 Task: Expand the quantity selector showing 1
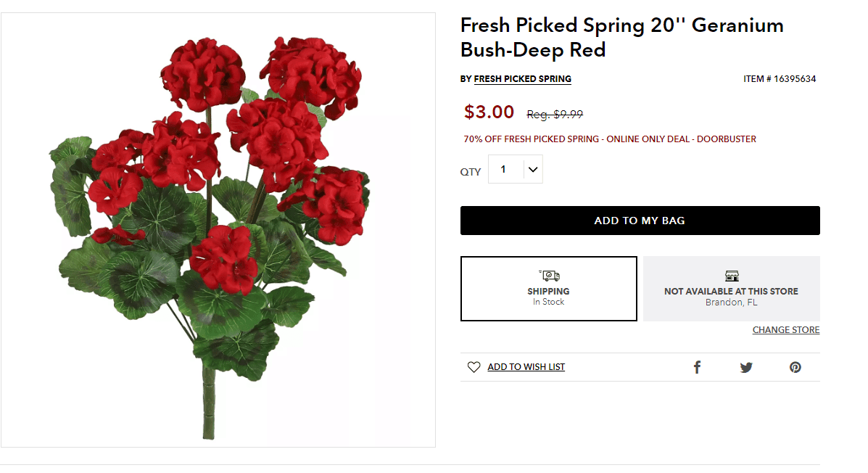(x=515, y=168)
